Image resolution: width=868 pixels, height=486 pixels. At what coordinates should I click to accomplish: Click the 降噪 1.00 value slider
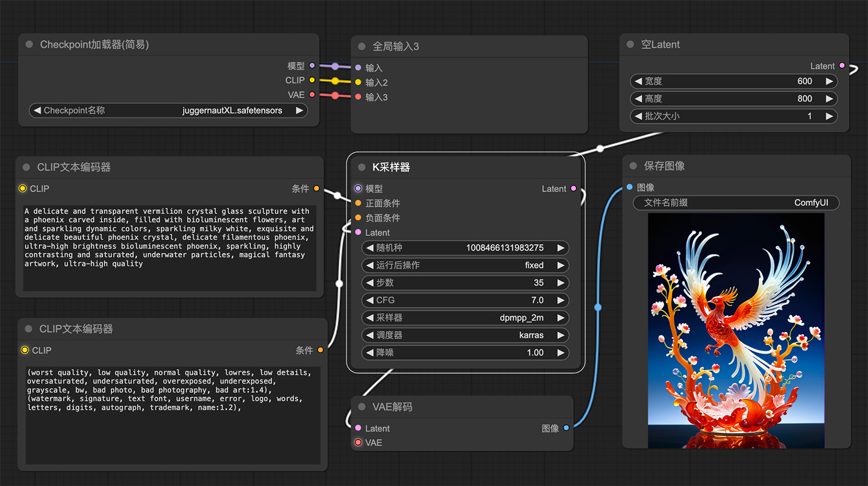click(x=465, y=352)
